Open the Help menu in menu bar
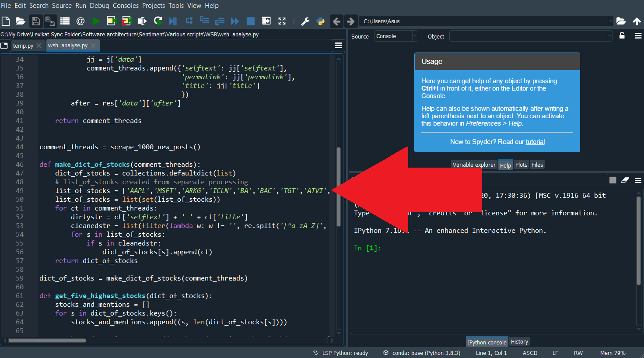 [x=212, y=6]
